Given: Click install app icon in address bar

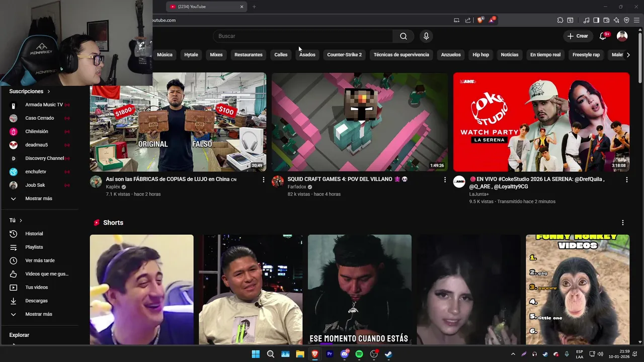Looking at the screenshot, I should [456, 20].
